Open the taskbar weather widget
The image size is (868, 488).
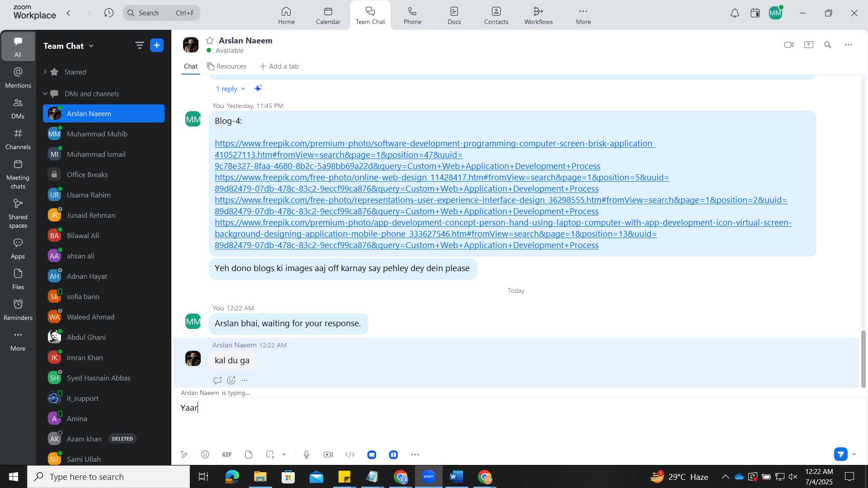679,477
